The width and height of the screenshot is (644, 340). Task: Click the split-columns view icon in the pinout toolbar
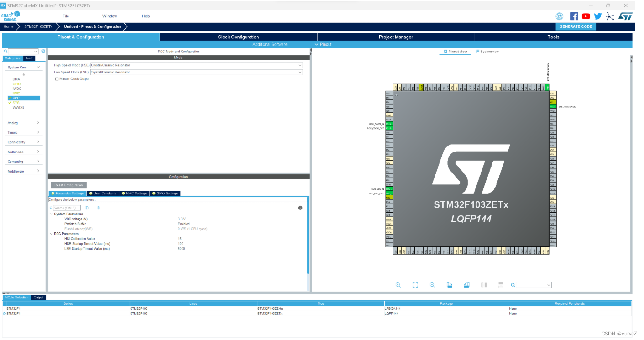(484, 285)
